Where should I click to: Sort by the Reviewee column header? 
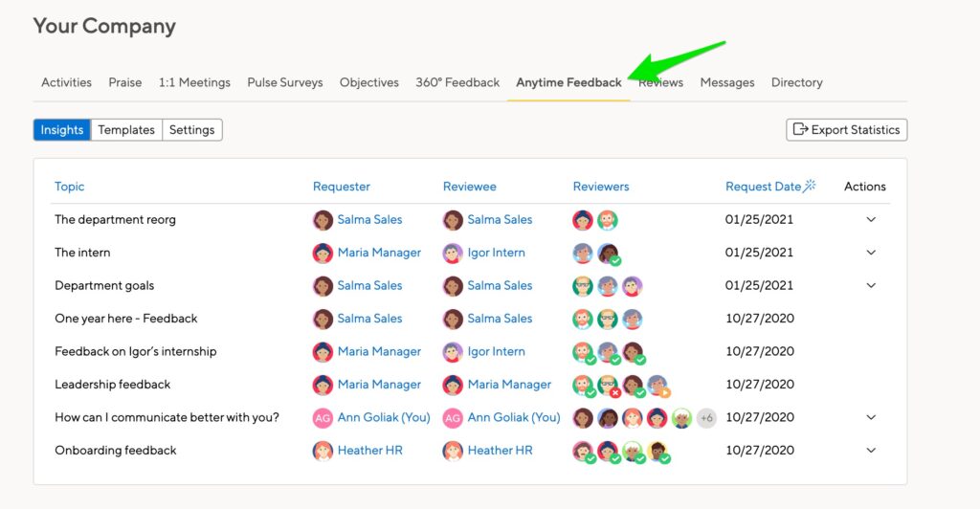coord(469,187)
